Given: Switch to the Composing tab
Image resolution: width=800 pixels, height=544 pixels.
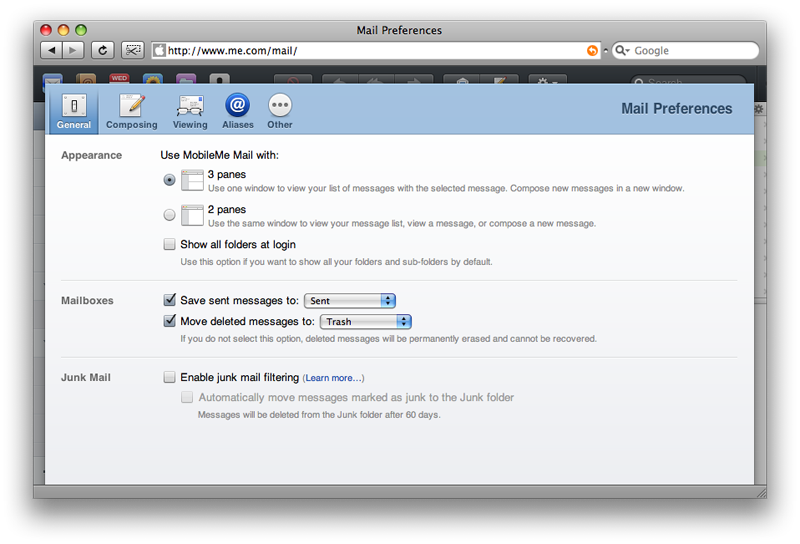Looking at the screenshot, I should pyautogui.click(x=132, y=112).
